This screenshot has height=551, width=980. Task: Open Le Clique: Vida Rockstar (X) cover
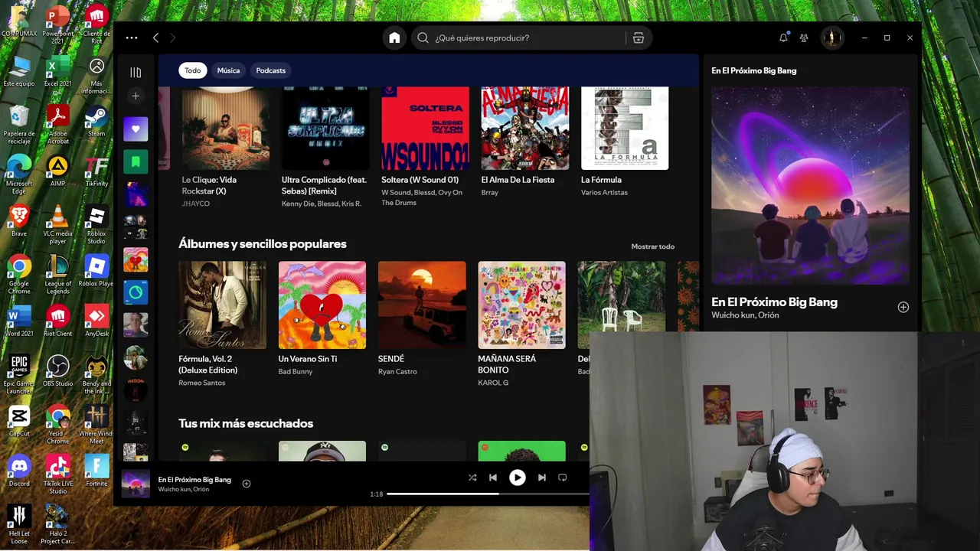click(226, 128)
